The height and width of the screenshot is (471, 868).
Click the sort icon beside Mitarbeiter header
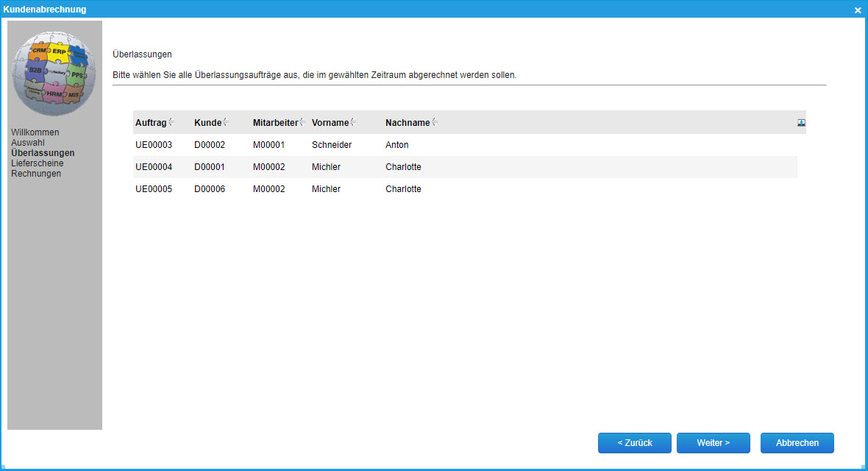(302, 122)
